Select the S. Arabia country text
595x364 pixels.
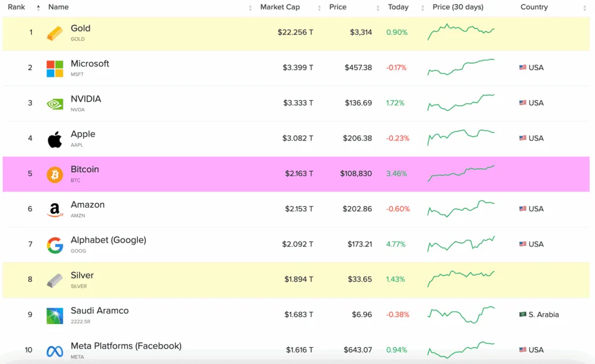pyautogui.click(x=544, y=315)
